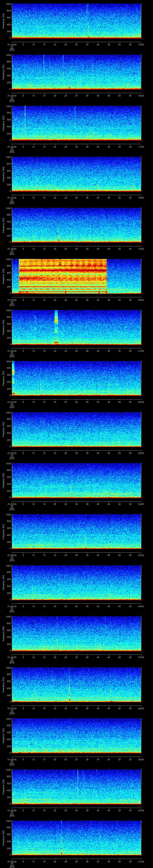This screenshot has width=153, height=868.
Task: Click the 22:00 end time label
Action: pyautogui.click(x=141, y=402)
